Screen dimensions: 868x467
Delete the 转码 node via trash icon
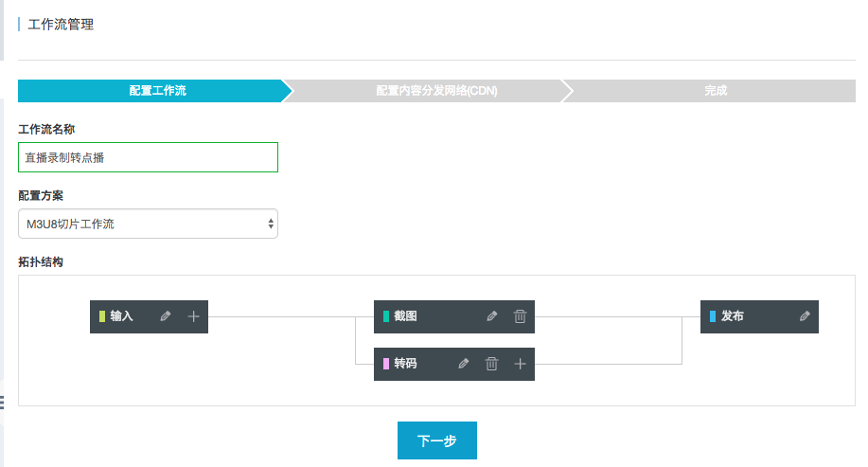pyautogui.click(x=491, y=364)
